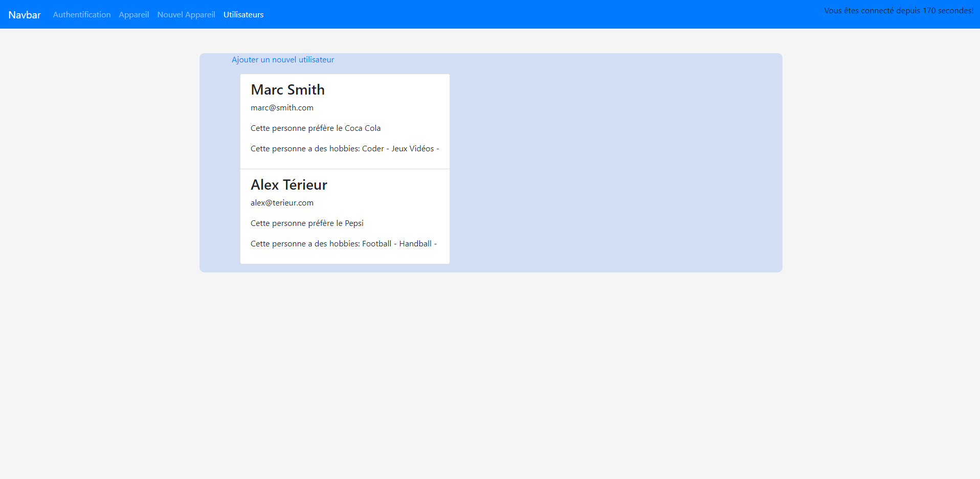Click Marc's Coca Cola preference line

[x=316, y=128]
